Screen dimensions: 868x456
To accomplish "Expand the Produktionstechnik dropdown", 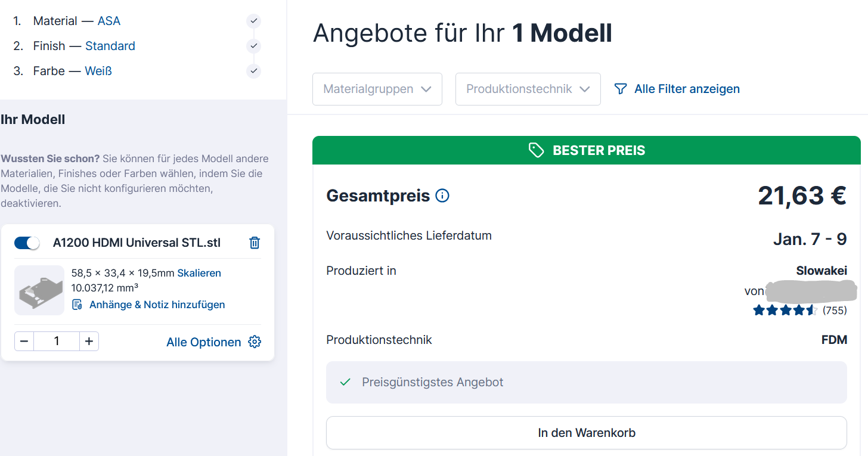I will [x=528, y=89].
